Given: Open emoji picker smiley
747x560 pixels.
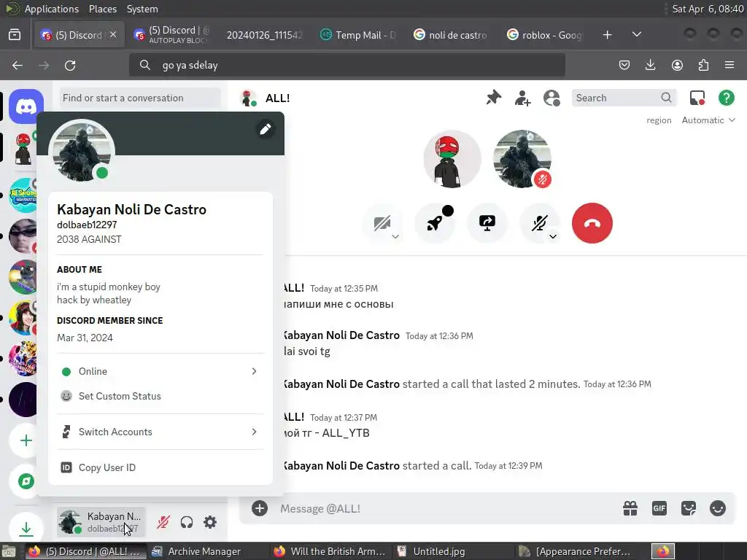Looking at the screenshot, I should [x=718, y=508].
